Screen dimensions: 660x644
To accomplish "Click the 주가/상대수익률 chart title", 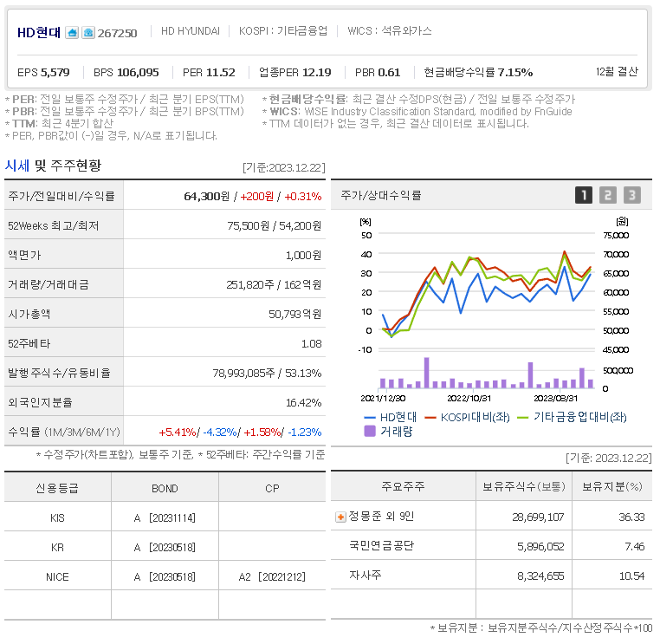I will 380,195.
